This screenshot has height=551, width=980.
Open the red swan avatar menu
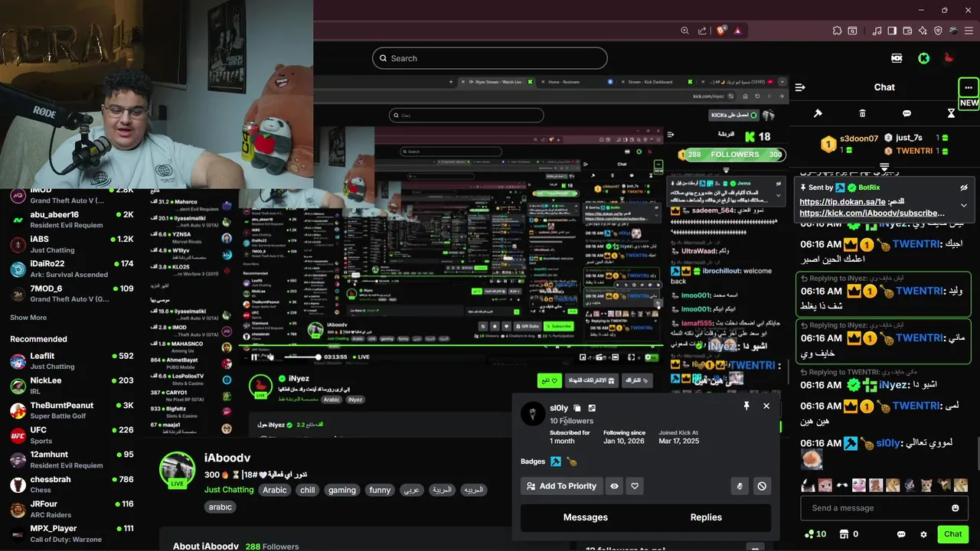click(x=950, y=58)
